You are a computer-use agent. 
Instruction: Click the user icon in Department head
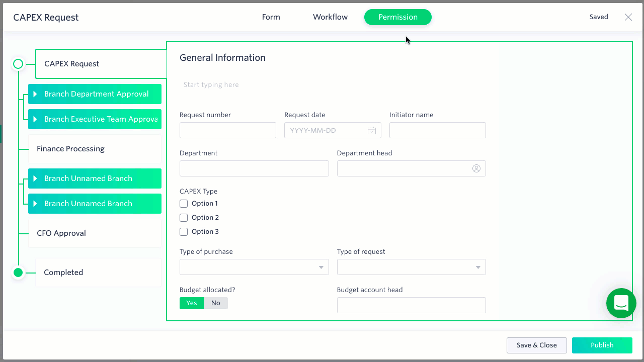point(476,168)
